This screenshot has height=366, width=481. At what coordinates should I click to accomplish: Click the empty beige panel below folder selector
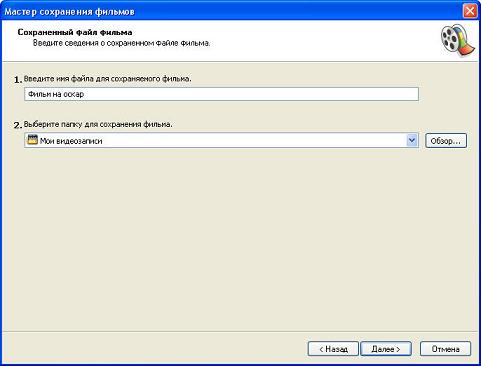coord(240,237)
